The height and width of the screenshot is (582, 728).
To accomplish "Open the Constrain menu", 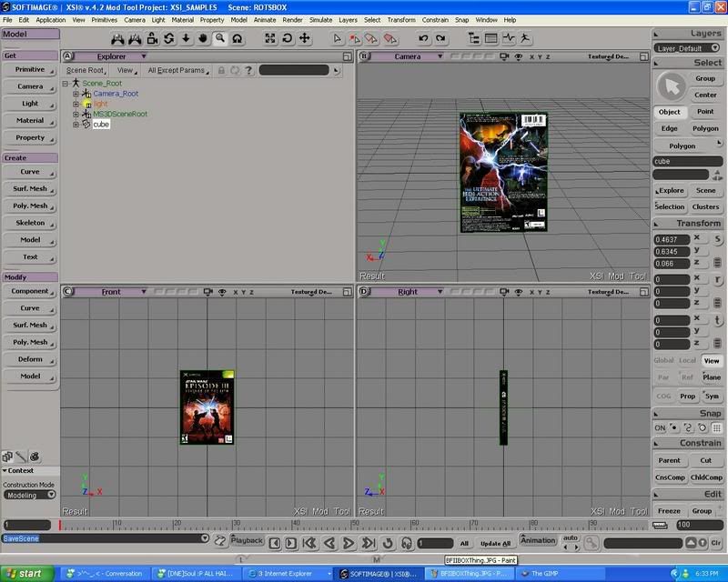I will point(435,20).
